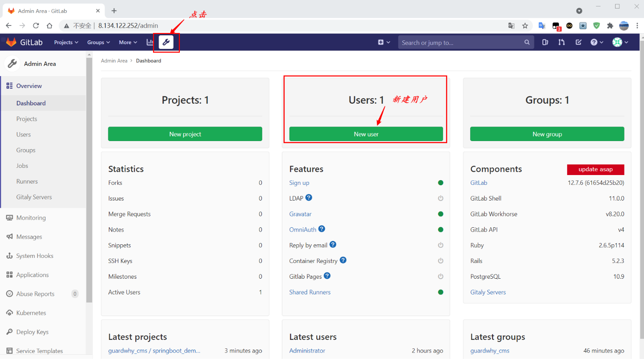Bookmark this page star icon
The height and width of the screenshot is (359, 644).
pyautogui.click(x=525, y=25)
